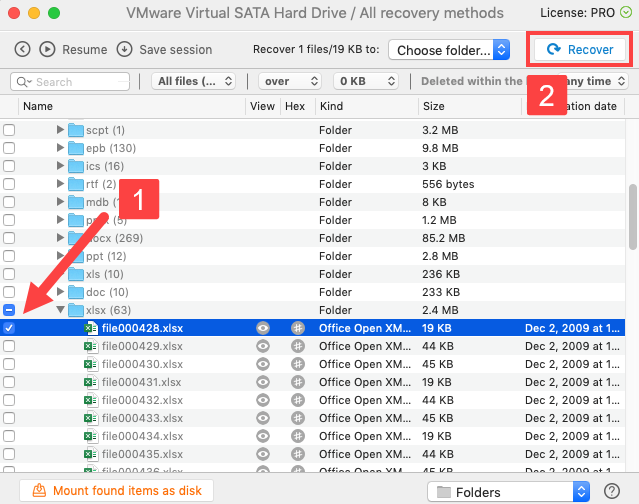Viewport: 639px width, 504px height.
Task: Open hex view for file000431.xlsx
Action: pyautogui.click(x=298, y=382)
